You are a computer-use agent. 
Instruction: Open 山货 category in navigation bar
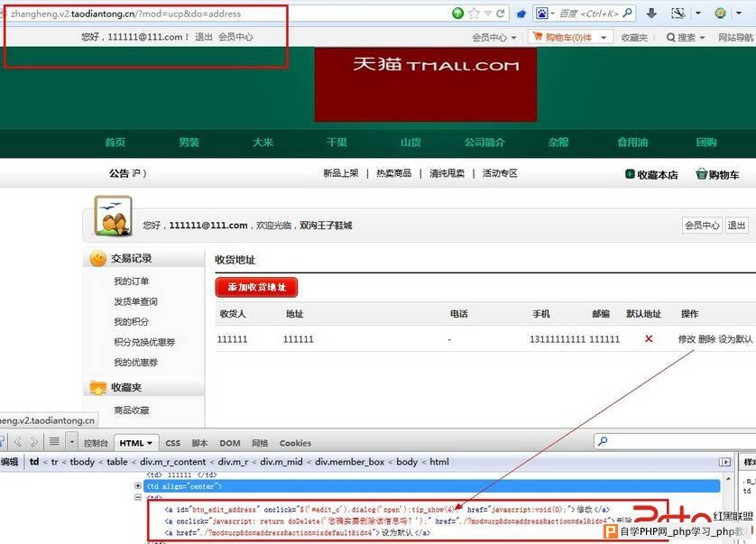(410, 143)
